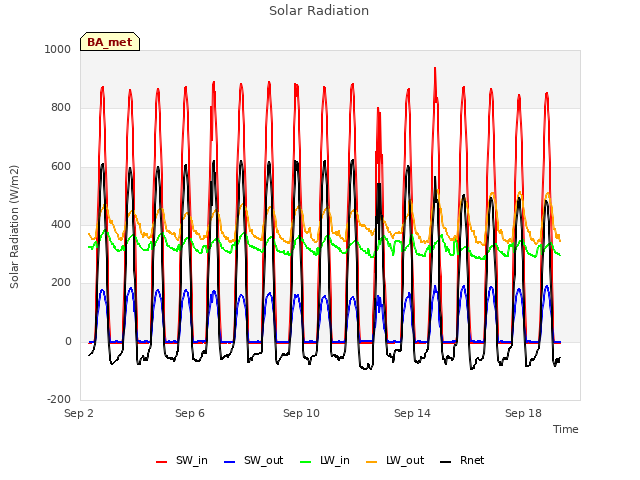The image size is (640, 480).
Task: Click the -200 y-axis tick label
Action: pos(59,399)
